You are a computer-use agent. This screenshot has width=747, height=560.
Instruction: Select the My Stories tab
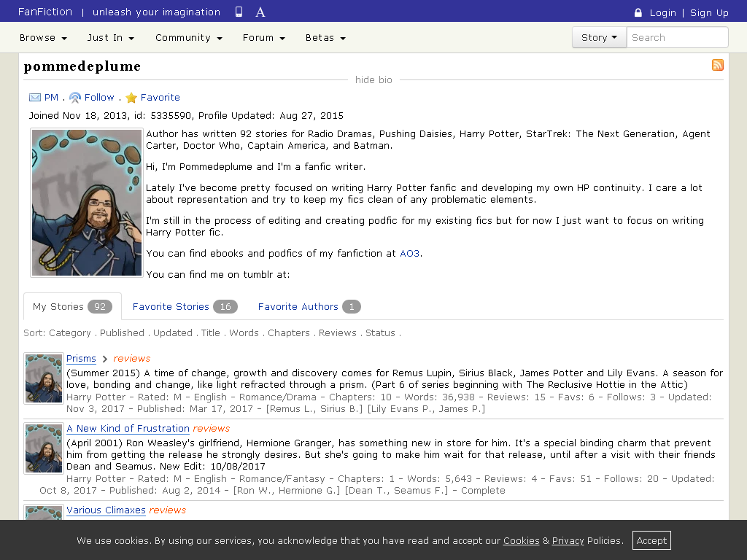coord(72,307)
